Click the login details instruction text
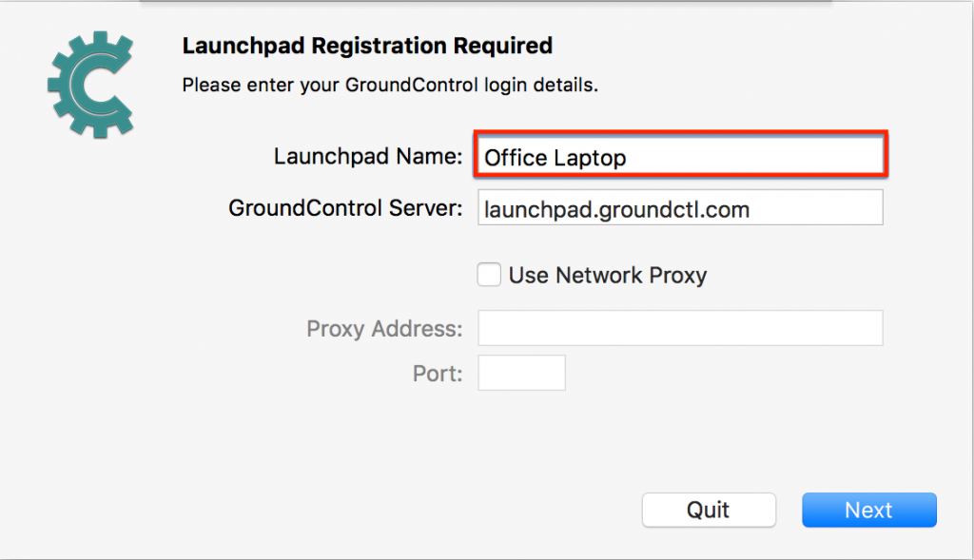974x560 pixels. tap(390, 85)
